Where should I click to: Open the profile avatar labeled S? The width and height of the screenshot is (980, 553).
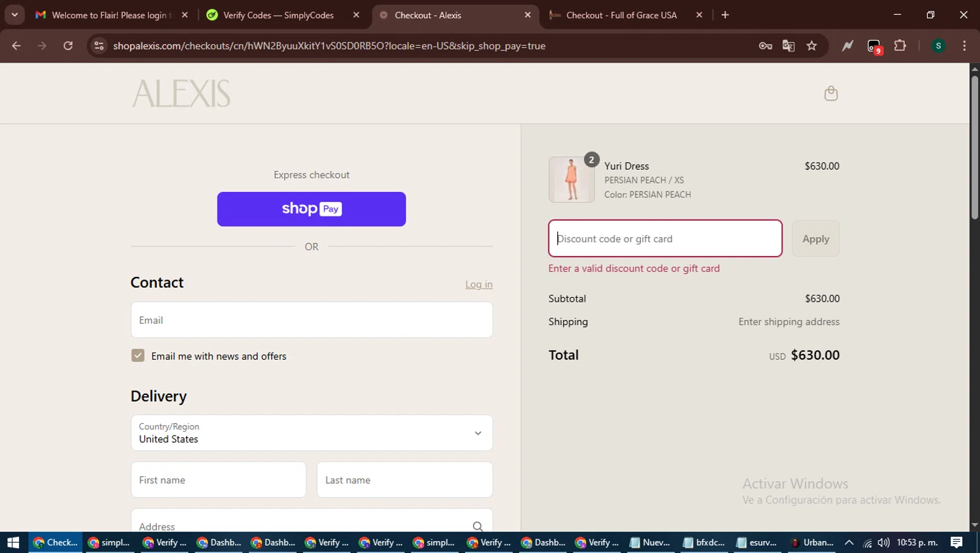(x=938, y=46)
